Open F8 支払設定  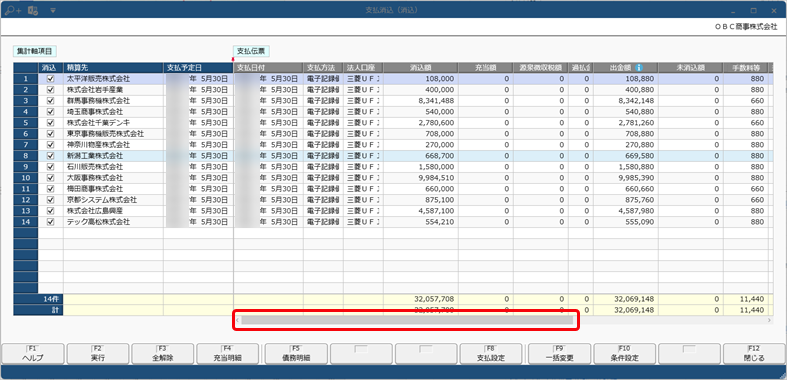tap(491, 353)
